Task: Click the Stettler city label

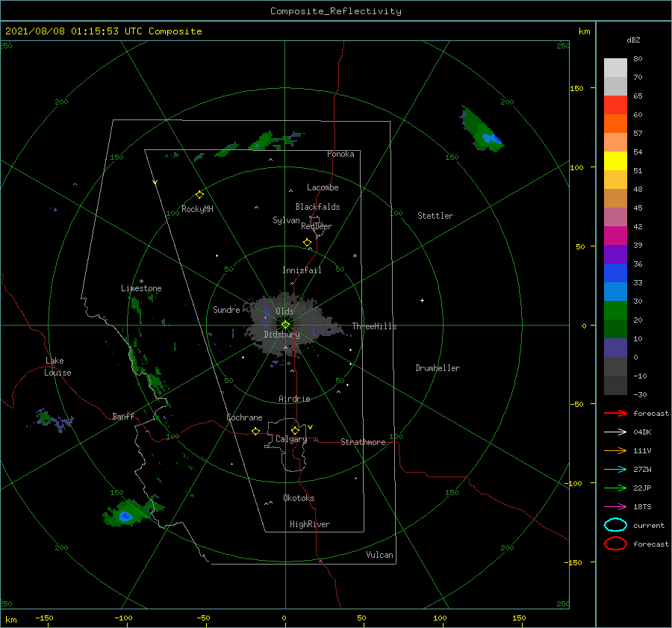Action: click(x=435, y=216)
